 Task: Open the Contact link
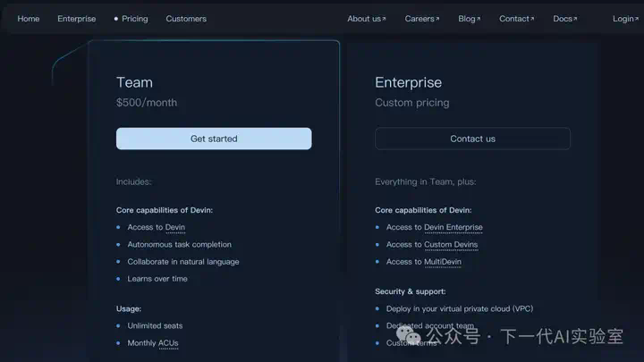[516, 19]
